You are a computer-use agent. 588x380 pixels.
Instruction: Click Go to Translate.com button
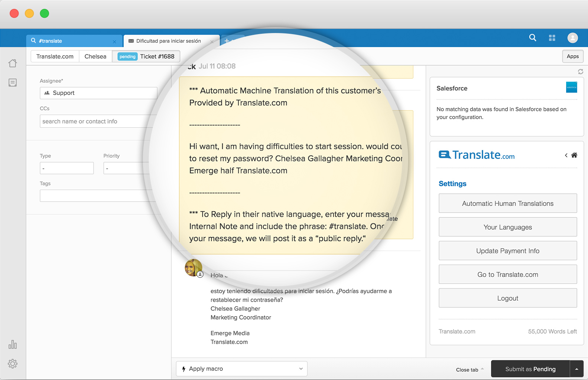point(508,275)
